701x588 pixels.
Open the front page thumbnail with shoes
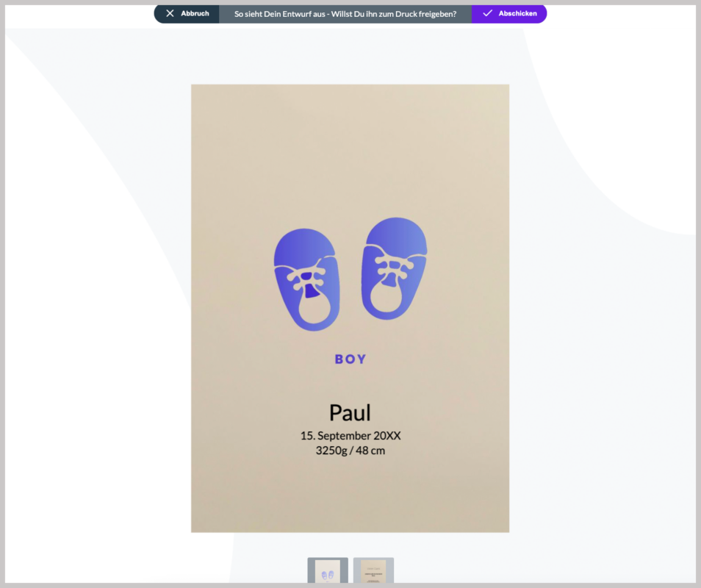click(328, 571)
